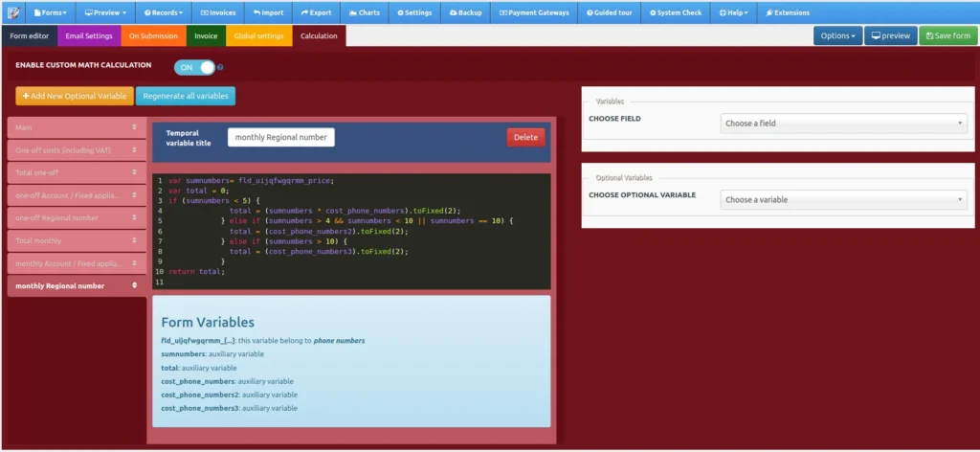The height and width of the screenshot is (452, 980).
Task: Open the Choose a variable dropdown
Action: coord(844,199)
